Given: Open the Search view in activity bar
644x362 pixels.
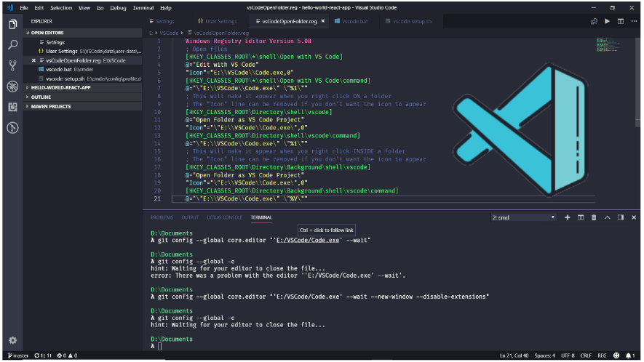Looking at the screenshot, I should [12, 45].
